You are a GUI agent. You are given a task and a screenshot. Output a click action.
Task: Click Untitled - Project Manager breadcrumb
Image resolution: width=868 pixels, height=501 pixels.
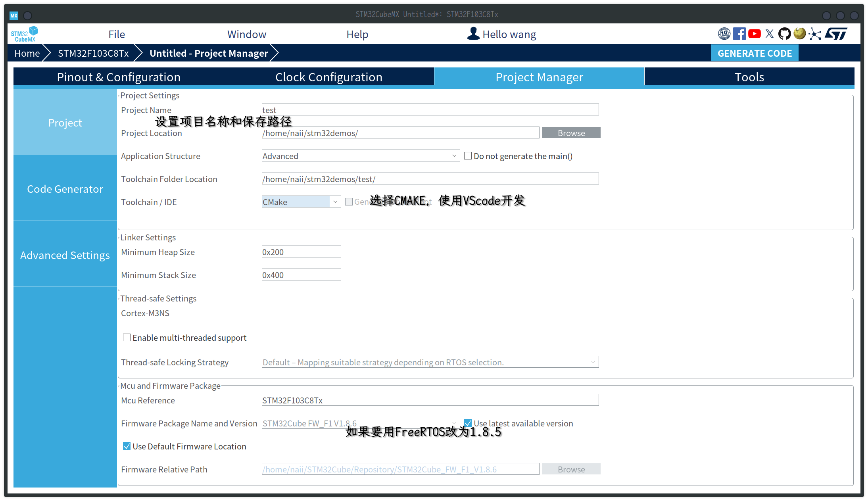click(209, 53)
